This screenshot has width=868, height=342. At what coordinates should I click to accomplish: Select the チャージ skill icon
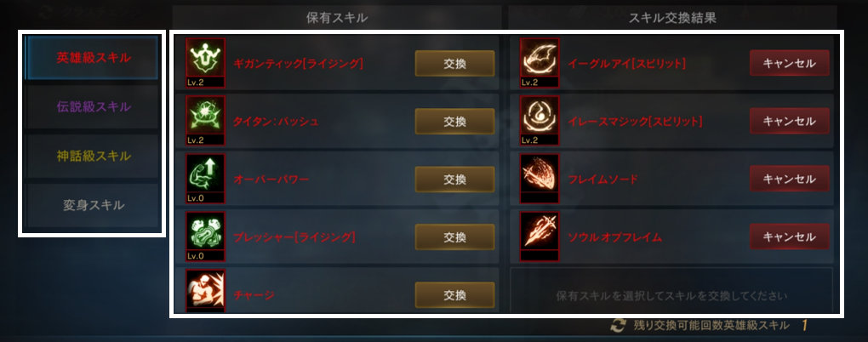tap(205, 291)
